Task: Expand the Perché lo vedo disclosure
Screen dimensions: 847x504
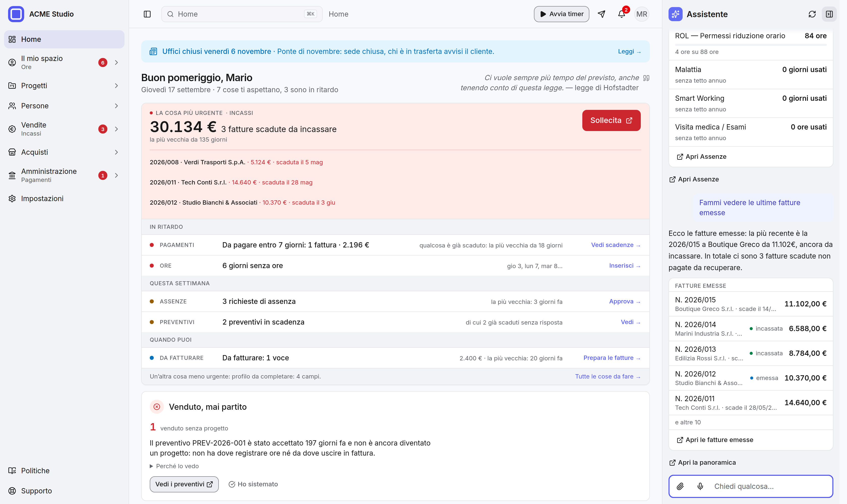Action: (174, 466)
